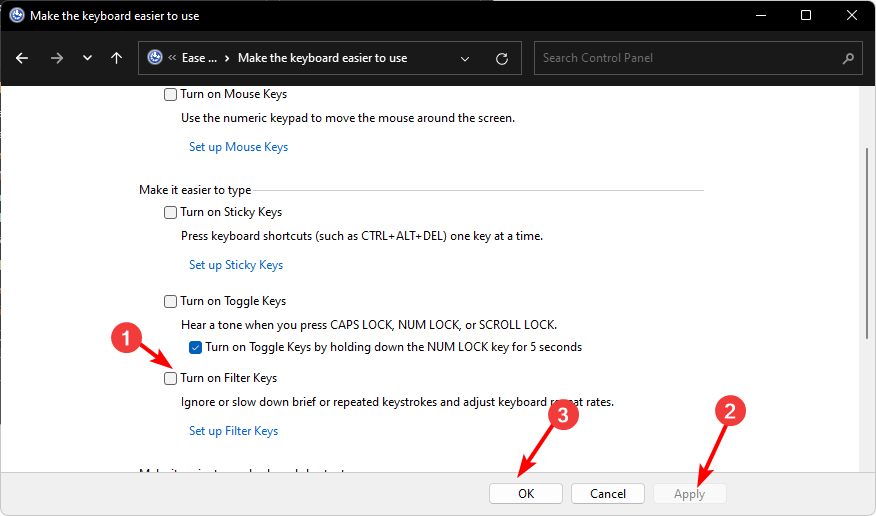Click the Ease breadcrumb in address bar
The height and width of the screenshot is (516, 876).
199,58
